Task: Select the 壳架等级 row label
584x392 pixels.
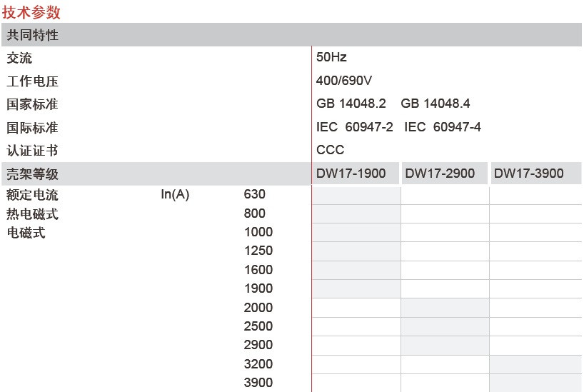Action: (x=32, y=174)
